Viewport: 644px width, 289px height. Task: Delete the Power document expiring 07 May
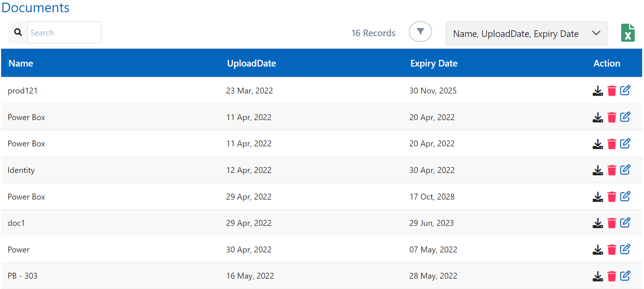[x=611, y=250]
